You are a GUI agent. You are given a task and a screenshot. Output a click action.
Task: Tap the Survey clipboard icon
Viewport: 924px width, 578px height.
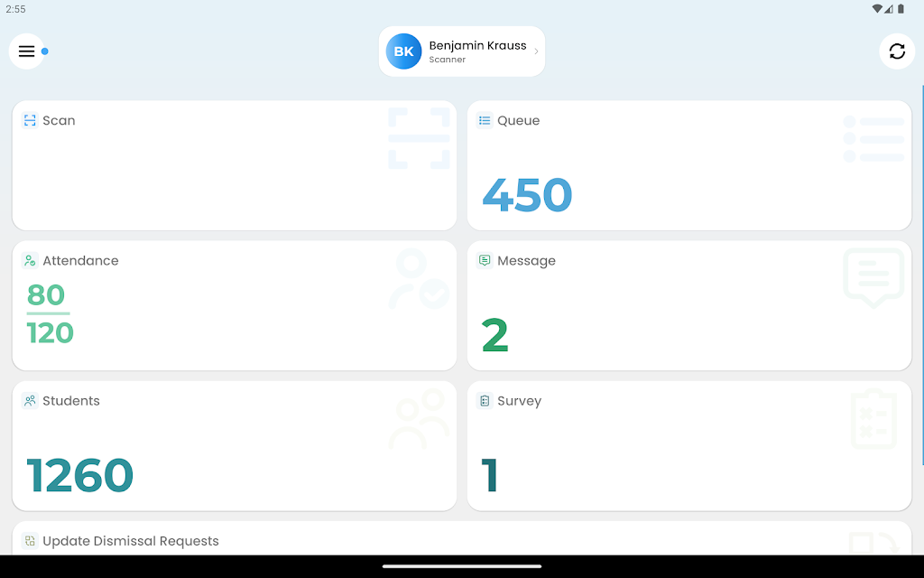click(x=485, y=401)
